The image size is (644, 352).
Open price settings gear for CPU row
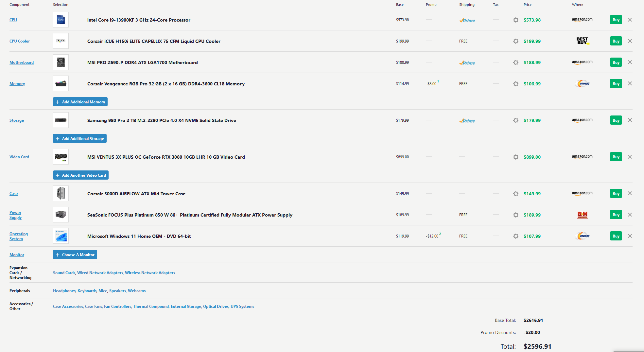click(x=516, y=20)
